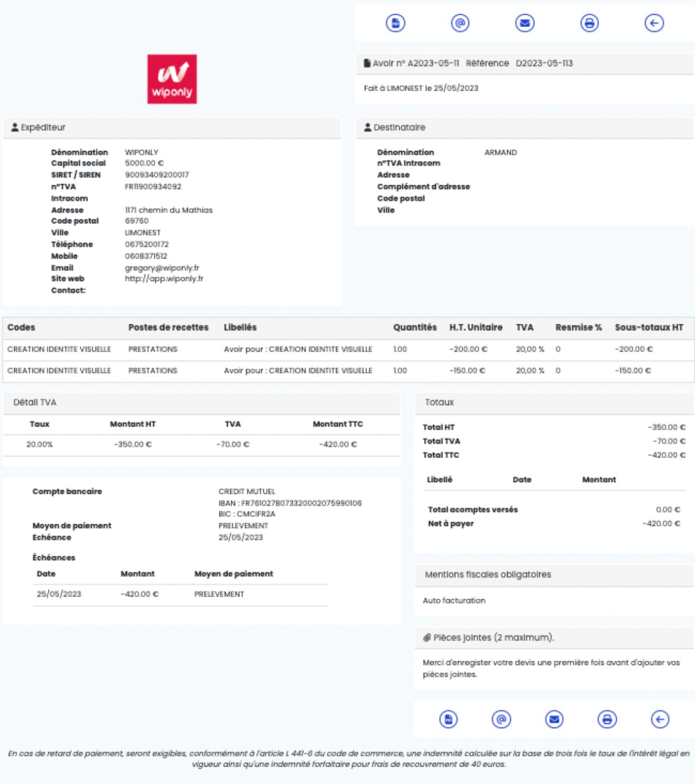Click the back arrow icon in top toolbar
695x784 pixels.
coord(654,23)
